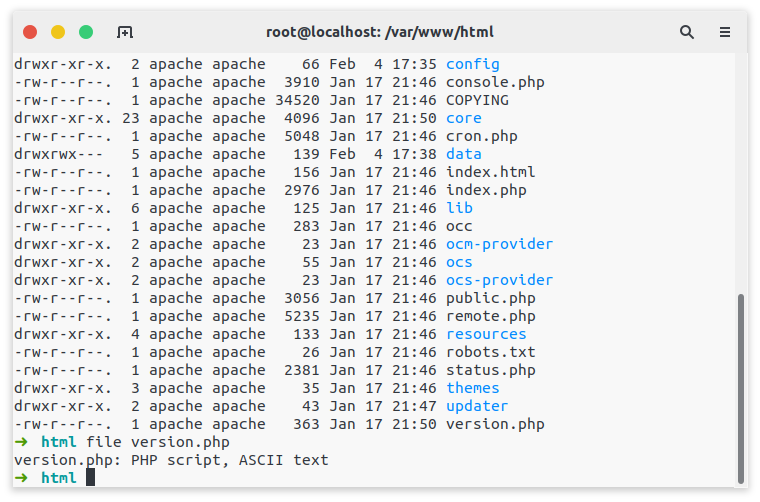Click the search magnifier icon
760x502 pixels.
pyautogui.click(x=686, y=32)
